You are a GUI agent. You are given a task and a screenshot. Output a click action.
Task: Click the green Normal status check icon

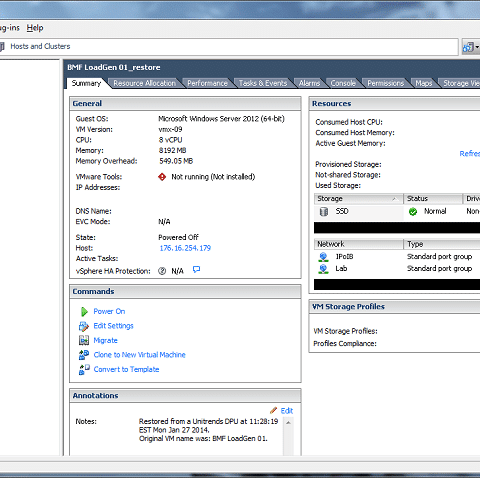click(x=413, y=212)
